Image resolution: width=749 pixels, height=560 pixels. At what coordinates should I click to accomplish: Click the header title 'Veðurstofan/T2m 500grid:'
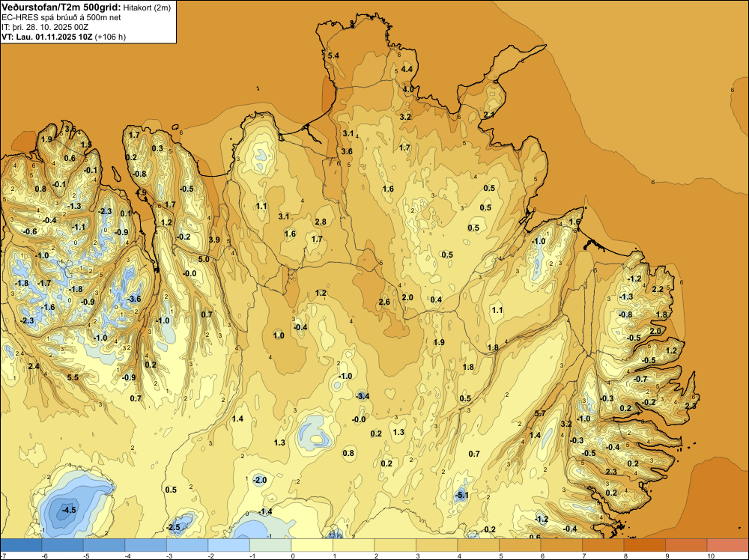pos(61,7)
